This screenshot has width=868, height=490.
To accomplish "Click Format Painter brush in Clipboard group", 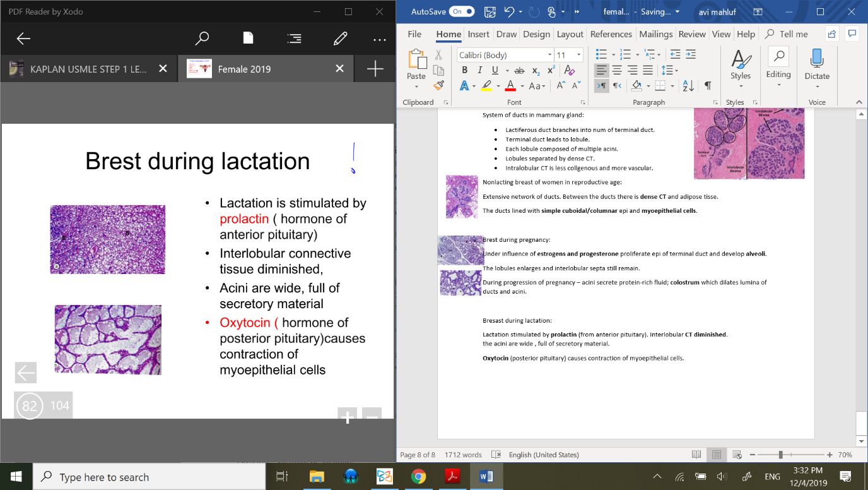I will point(438,85).
